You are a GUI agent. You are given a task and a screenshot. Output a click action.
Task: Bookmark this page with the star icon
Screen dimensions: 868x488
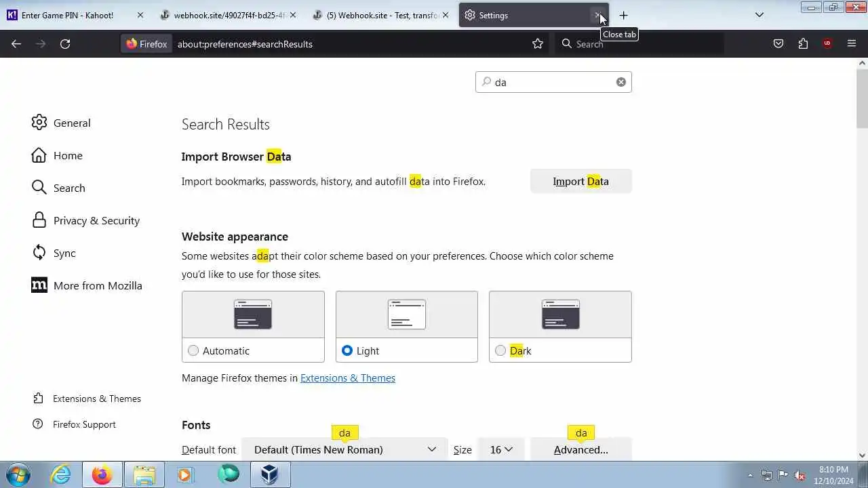538,44
